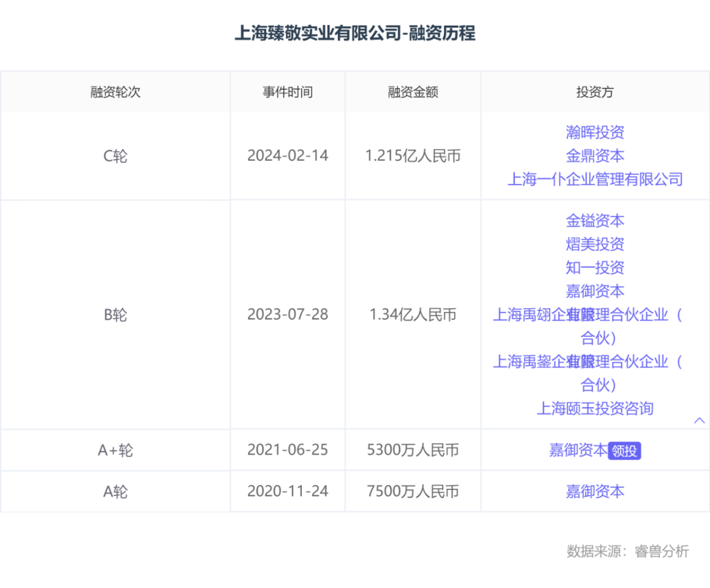Image resolution: width=710 pixels, height=588 pixels.
Task: Click 嘉御资本 in the B轮 row
Action: (595, 292)
